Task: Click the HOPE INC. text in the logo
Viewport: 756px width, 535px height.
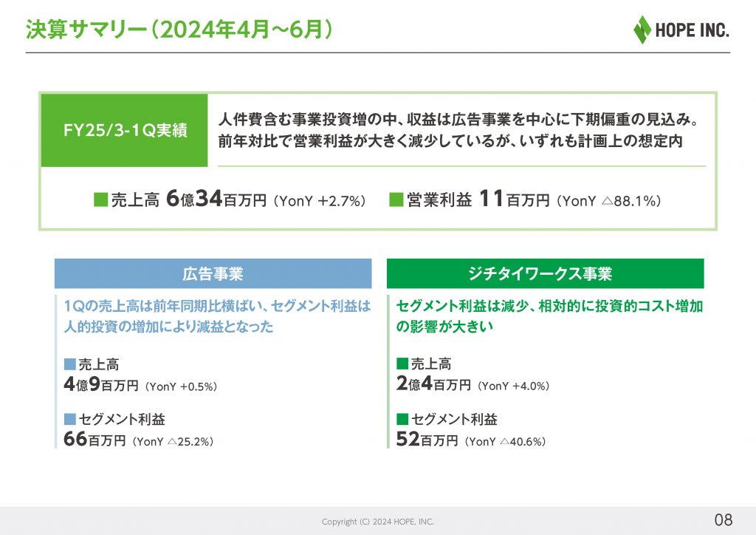Action: 692,31
